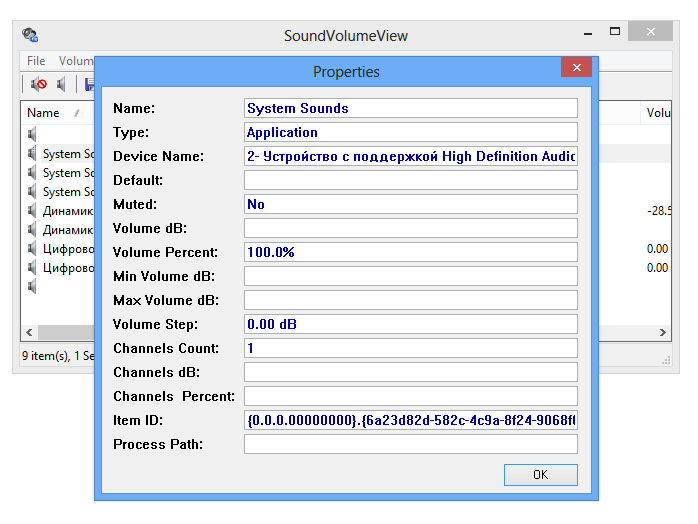698x524 pixels.
Task: Click the Unmute speaker toolbar icon
Action: (x=61, y=84)
